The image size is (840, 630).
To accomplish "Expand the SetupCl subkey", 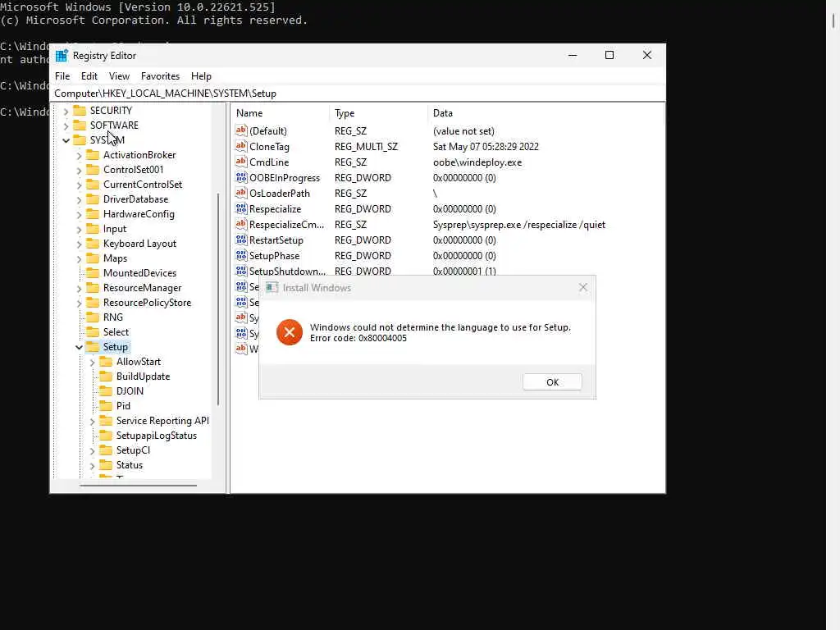I will pos(92,451).
